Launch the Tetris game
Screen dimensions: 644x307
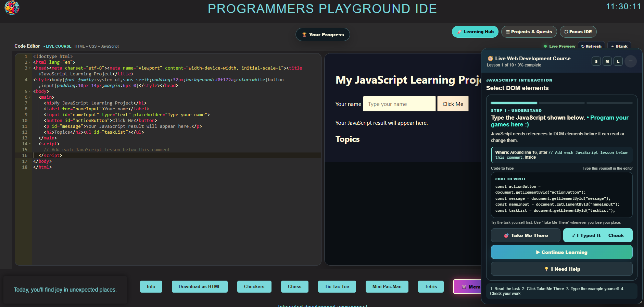point(431,287)
